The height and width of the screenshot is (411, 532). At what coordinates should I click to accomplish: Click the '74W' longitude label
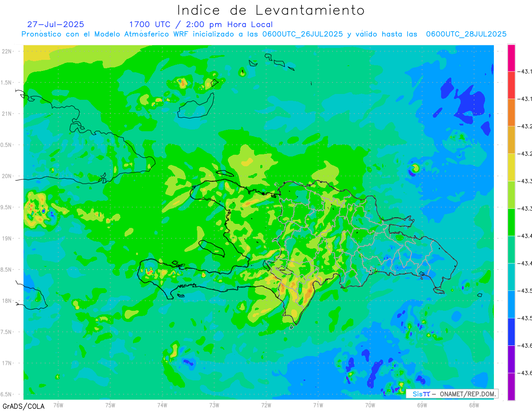tap(162, 405)
